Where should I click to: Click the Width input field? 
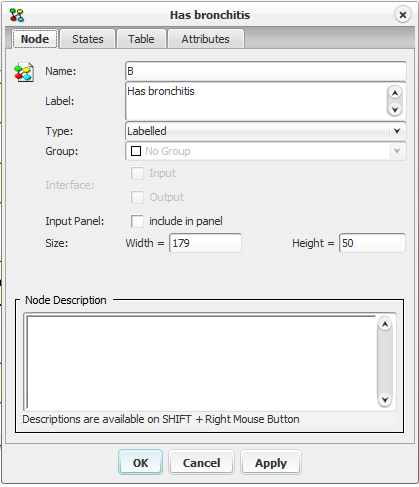(x=205, y=243)
